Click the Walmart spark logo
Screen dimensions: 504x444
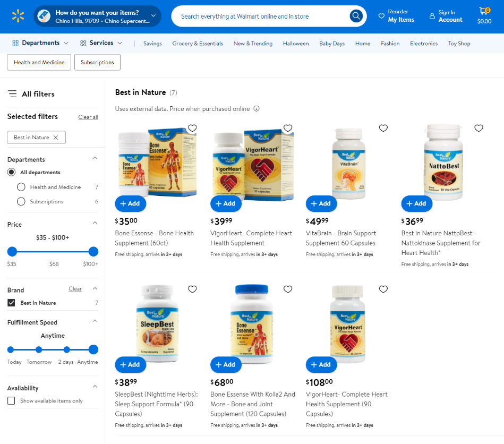coord(18,16)
